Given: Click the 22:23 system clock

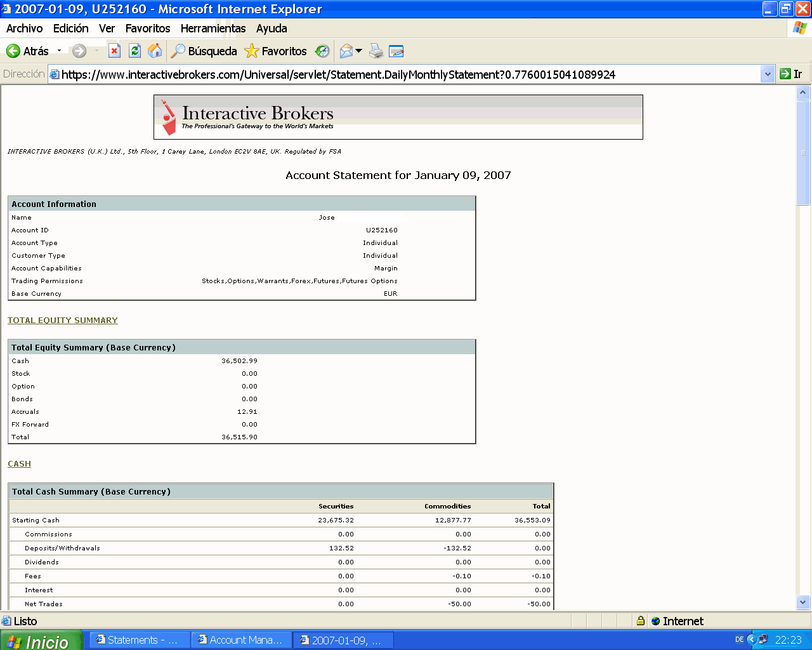Looking at the screenshot, I should 789,640.
